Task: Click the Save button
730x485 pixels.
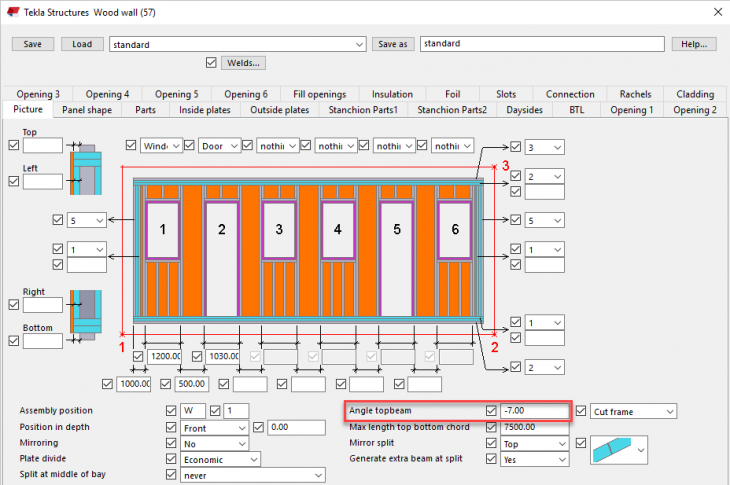Action: coord(32,44)
